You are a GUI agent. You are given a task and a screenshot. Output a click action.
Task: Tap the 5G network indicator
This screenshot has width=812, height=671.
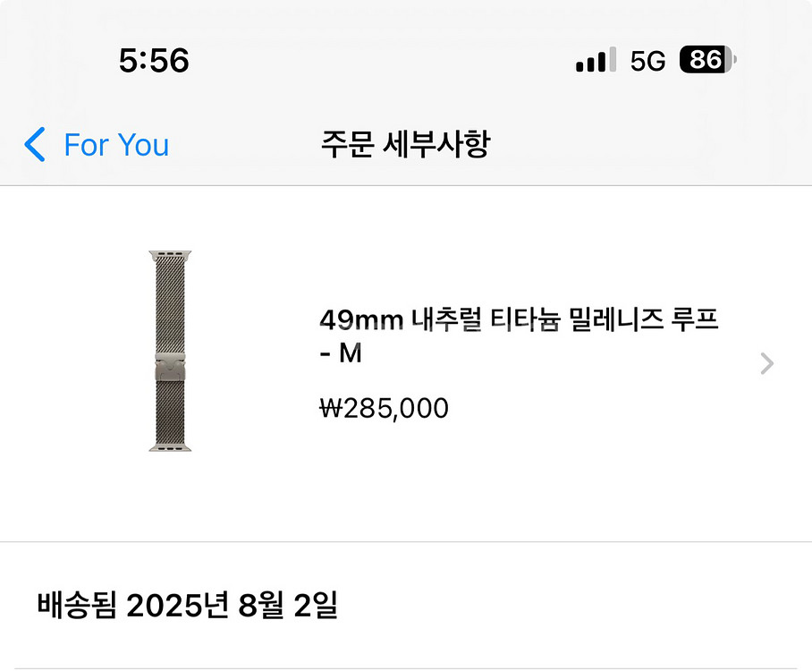[648, 61]
